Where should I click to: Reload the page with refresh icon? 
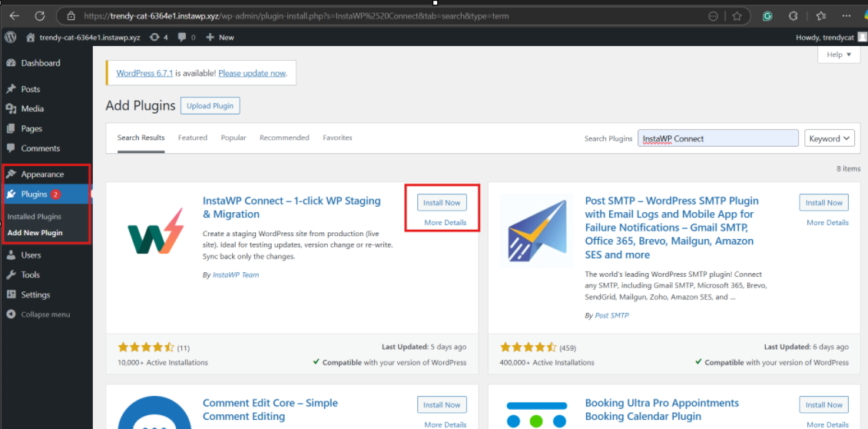(x=39, y=16)
